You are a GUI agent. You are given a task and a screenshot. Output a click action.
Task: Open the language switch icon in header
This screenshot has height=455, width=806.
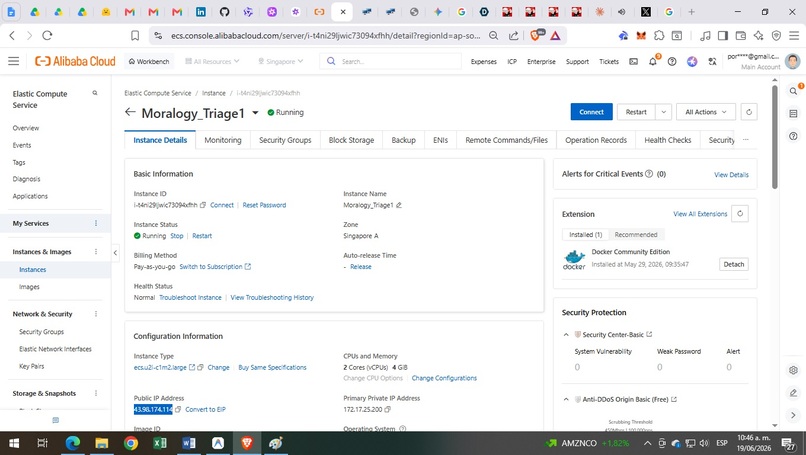coord(712,61)
